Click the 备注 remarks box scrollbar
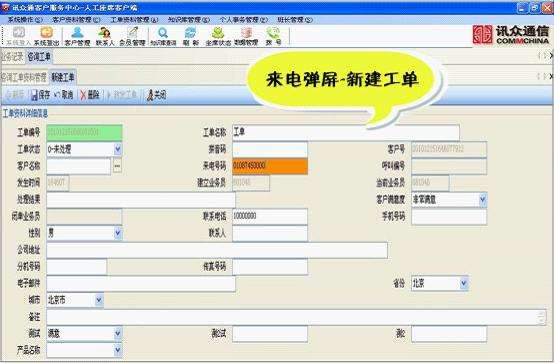 [x=542, y=317]
